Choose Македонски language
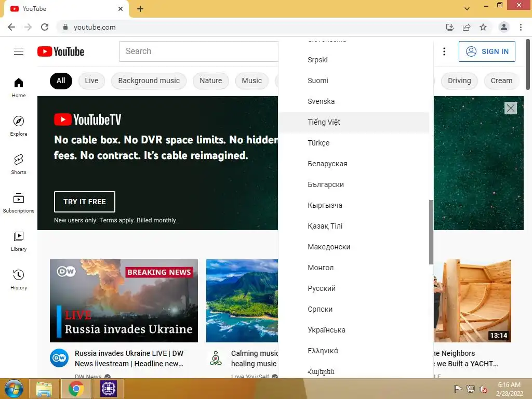Viewport: 532px width, 399px height. (x=353, y=247)
